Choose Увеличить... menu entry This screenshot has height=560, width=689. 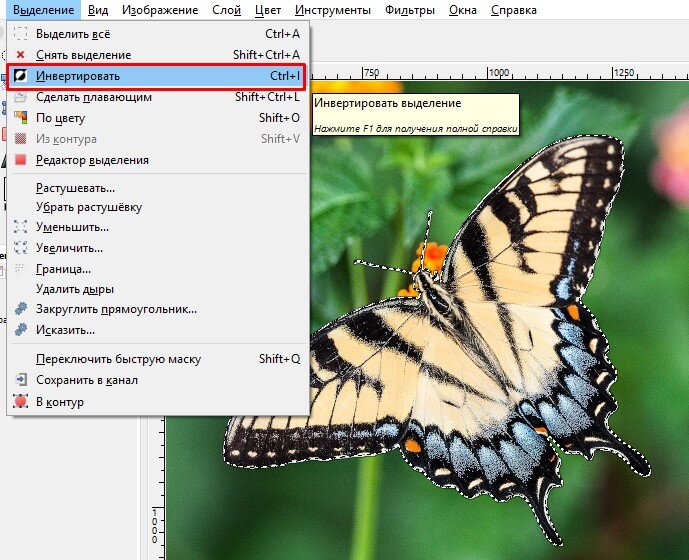click(157, 248)
